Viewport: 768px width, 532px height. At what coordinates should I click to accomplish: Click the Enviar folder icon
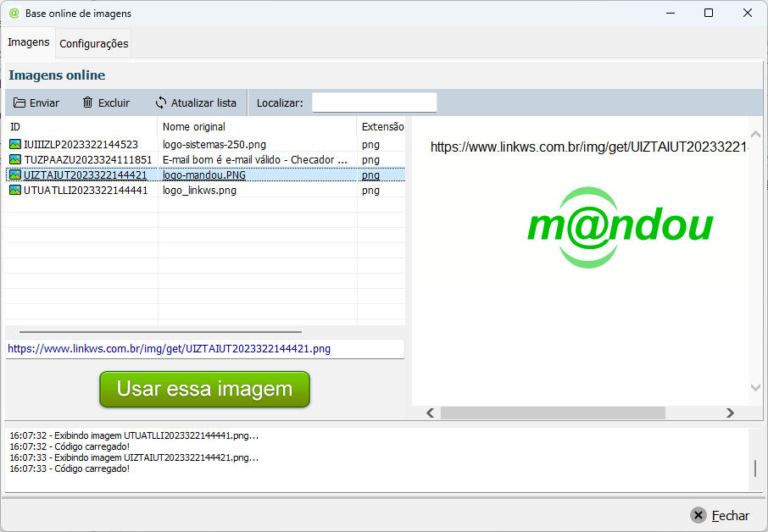coord(19,103)
